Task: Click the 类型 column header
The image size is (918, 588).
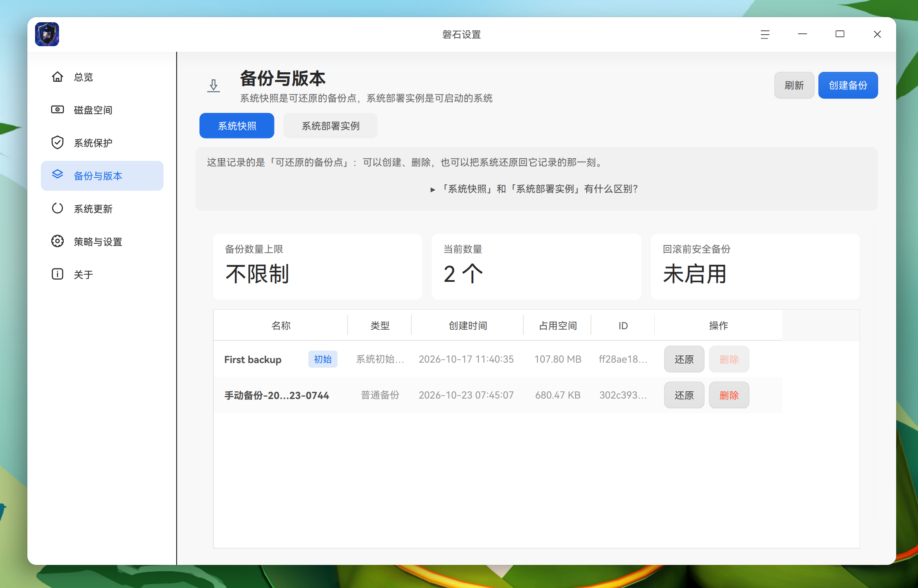Action: [x=380, y=325]
